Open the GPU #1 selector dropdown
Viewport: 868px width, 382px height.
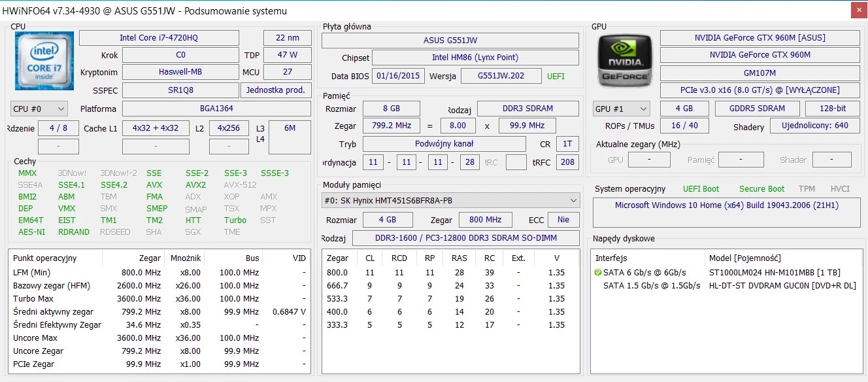pos(621,109)
